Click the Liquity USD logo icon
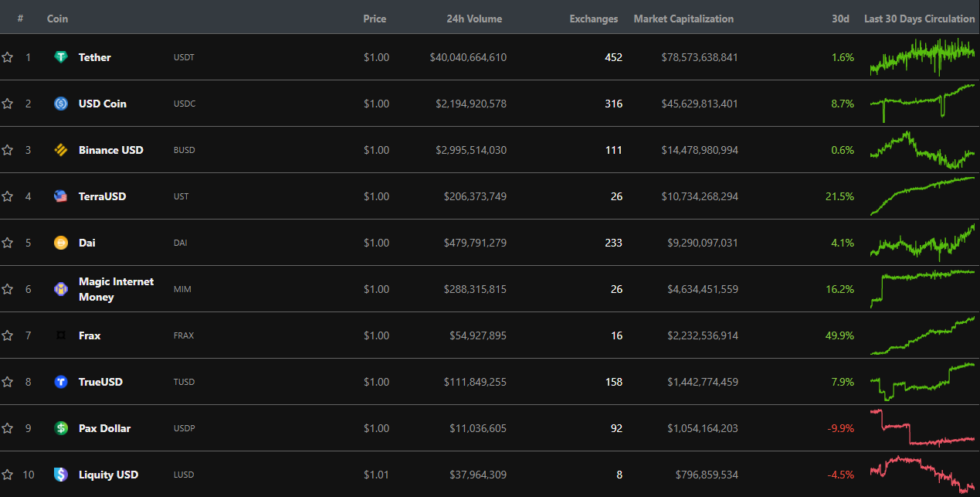The height and width of the screenshot is (497, 980). pos(61,475)
